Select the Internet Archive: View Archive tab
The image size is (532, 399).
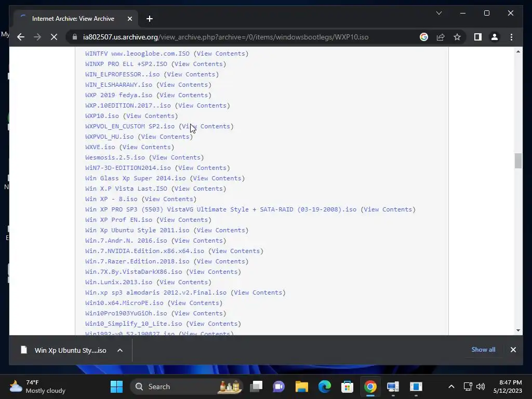tap(73, 19)
